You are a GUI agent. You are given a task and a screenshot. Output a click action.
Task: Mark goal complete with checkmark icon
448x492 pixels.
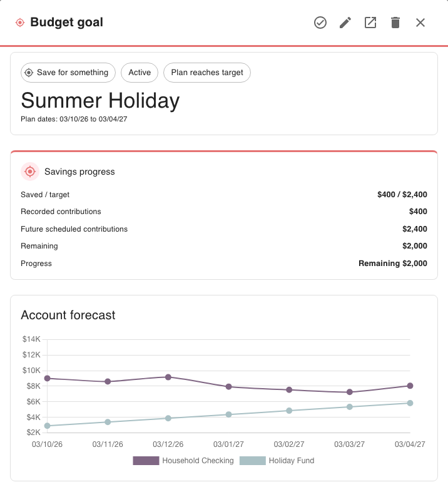(x=320, y=23)
